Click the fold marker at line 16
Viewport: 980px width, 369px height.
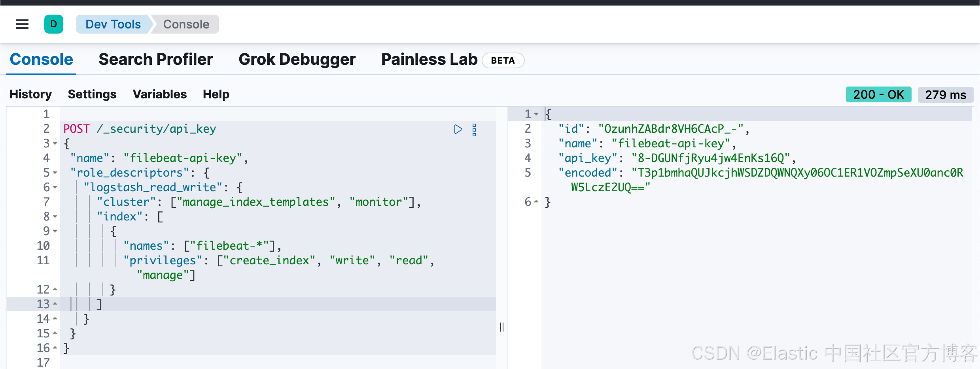[55, 348]
